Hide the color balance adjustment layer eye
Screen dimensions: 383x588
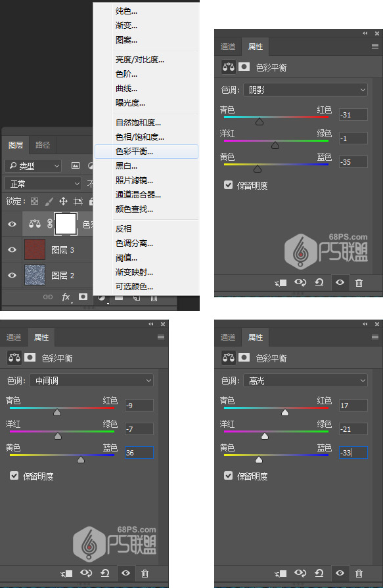tap(12, 224)
